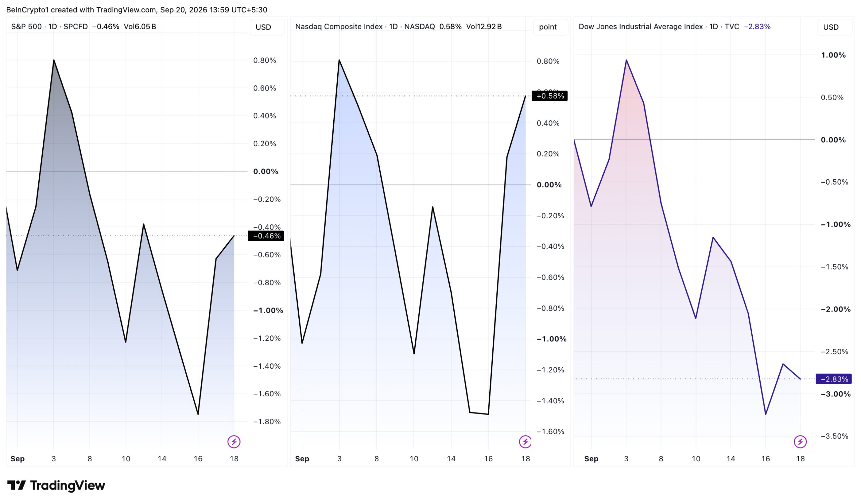The width and height of the screenshot is (861, 504).
Task: Click the S&P 500 Vol 6.05 B indicator
Action: coord(140,27)
